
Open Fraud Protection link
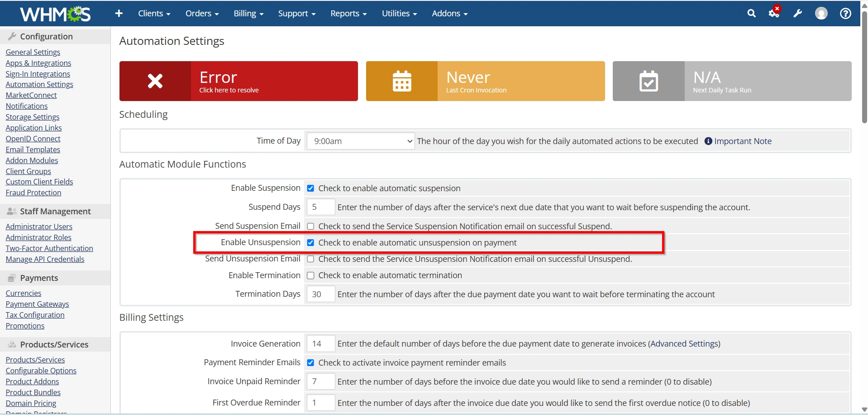[33, 193]
